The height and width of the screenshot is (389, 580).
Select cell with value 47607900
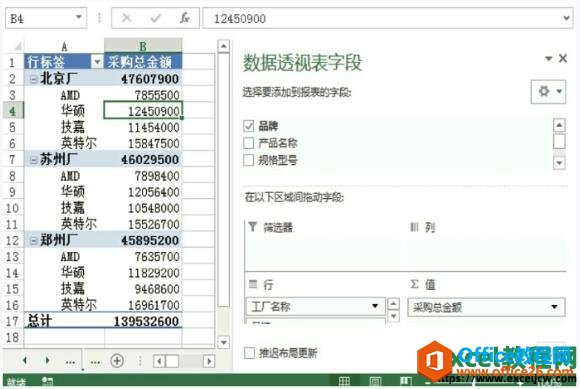[143, 78]
